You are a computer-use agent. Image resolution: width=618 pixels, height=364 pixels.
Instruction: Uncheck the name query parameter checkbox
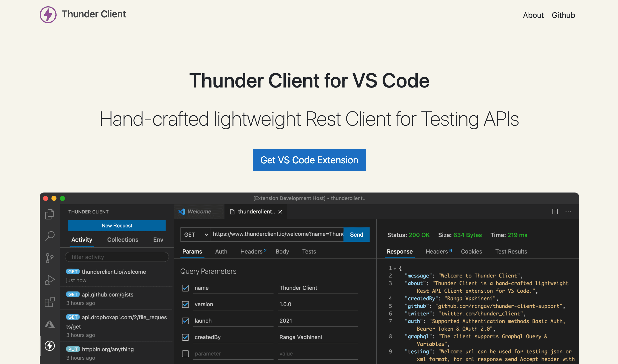tap(185, 288)
